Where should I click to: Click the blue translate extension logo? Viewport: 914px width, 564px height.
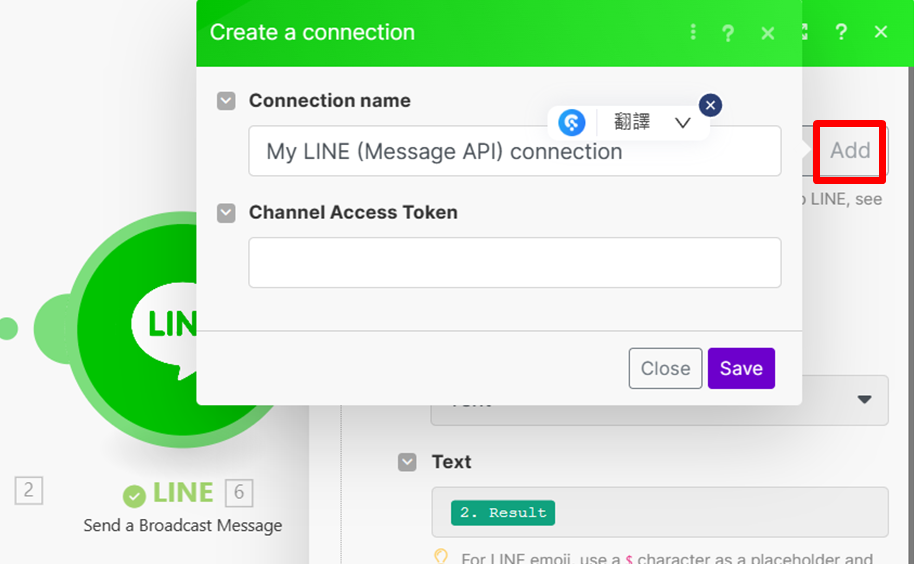(572, 123)
